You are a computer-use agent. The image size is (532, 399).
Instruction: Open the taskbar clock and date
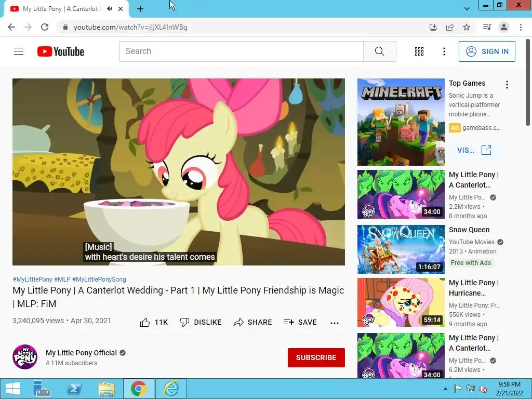coord(509,389)
